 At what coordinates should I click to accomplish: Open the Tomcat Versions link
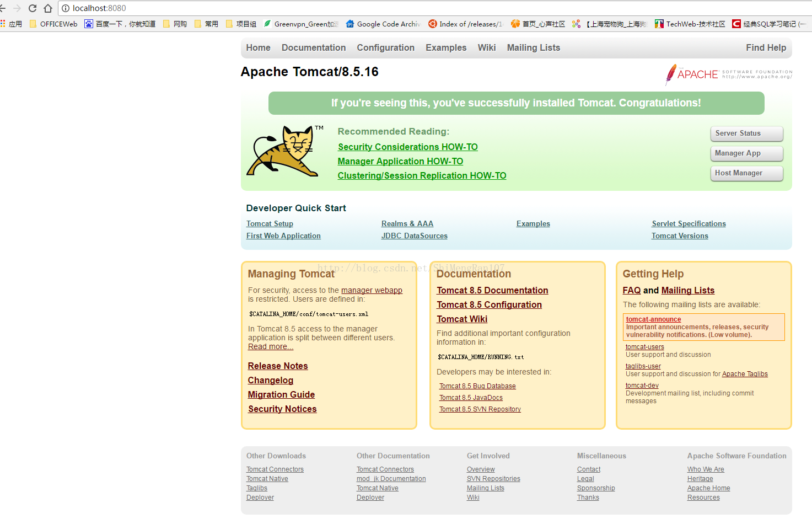[x=680, y=236]
